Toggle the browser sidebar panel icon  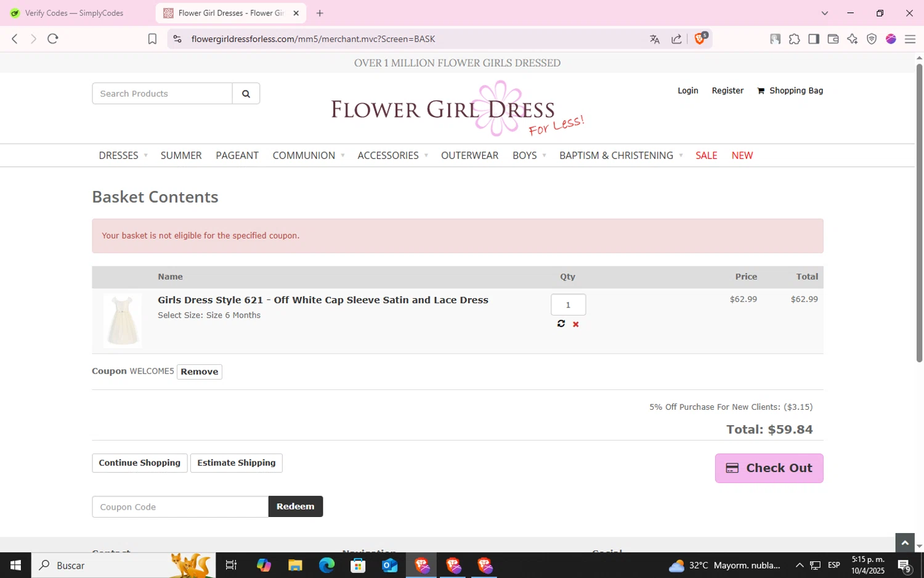click(x=814, y=39)
